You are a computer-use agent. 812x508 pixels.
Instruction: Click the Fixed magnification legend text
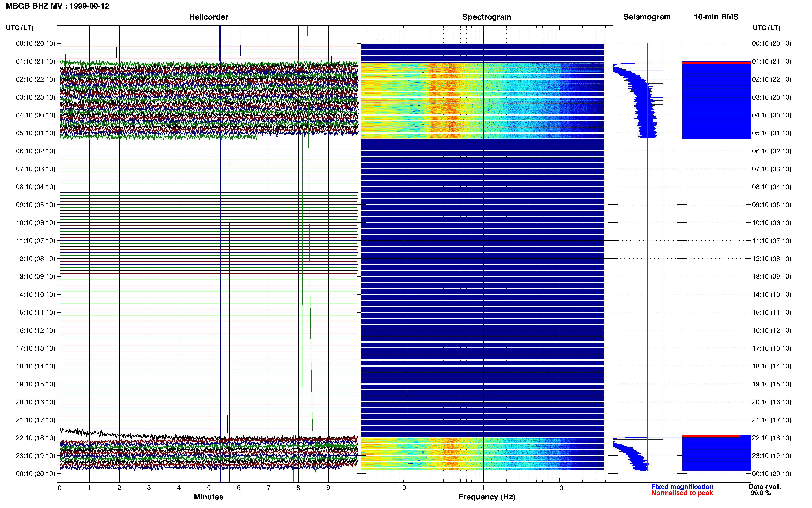tap(682, 486)
